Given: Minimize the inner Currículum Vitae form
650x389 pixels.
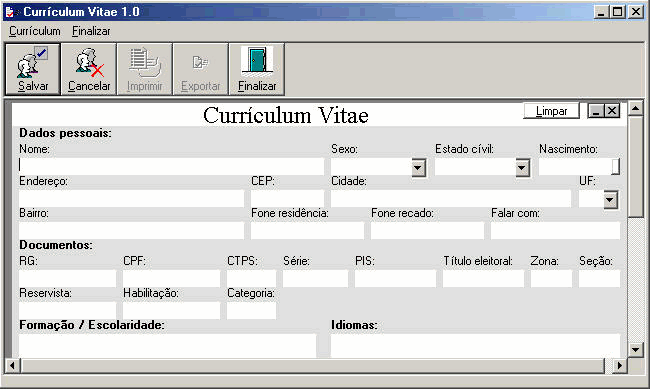Looking at the screenshot, I should pos(596,111).
